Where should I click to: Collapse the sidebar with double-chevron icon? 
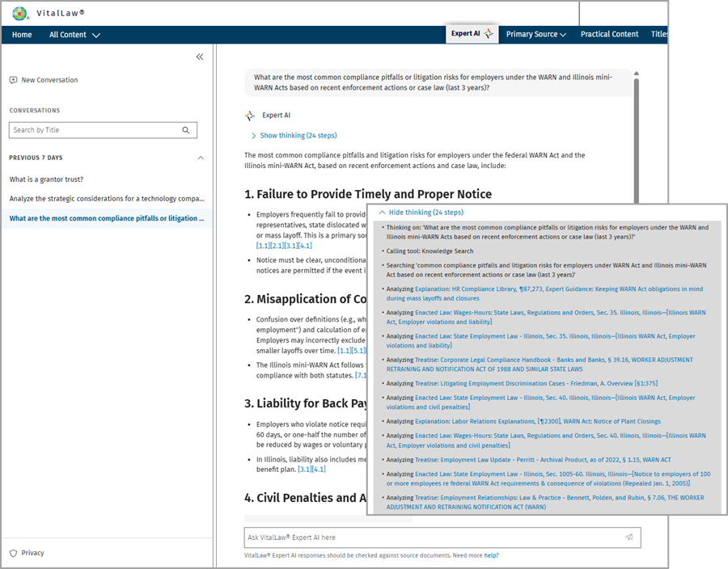pos(200,57)
